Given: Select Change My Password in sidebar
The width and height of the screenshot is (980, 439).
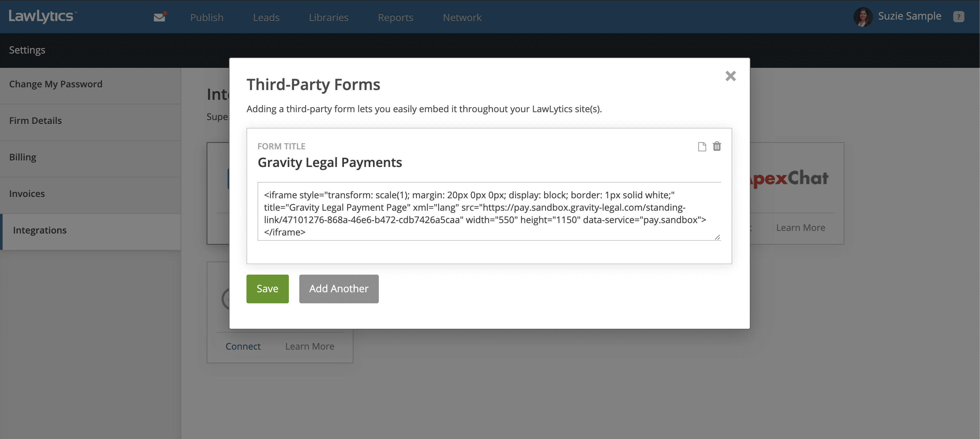Looking at the screenshot, I should point(55,84).
